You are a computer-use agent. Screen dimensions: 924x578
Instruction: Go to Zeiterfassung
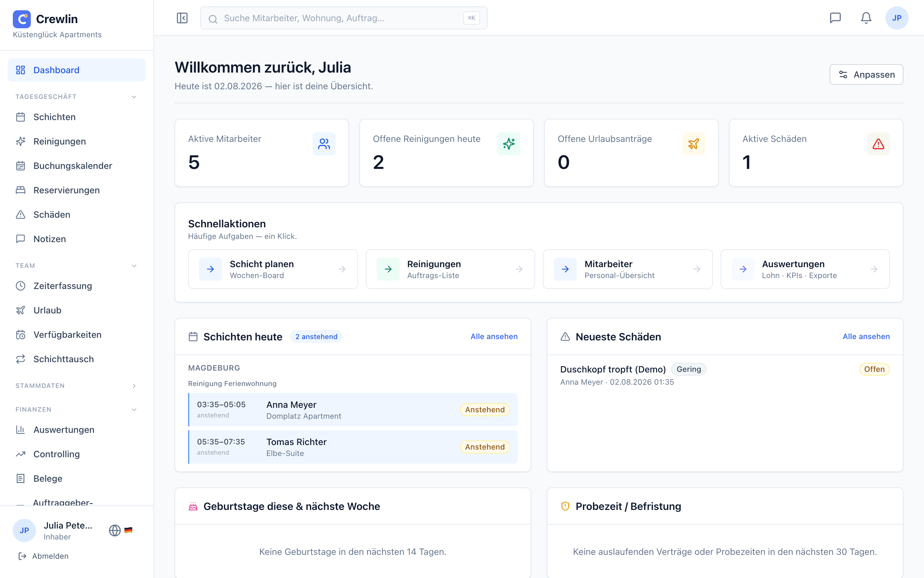tap(76, 286)
